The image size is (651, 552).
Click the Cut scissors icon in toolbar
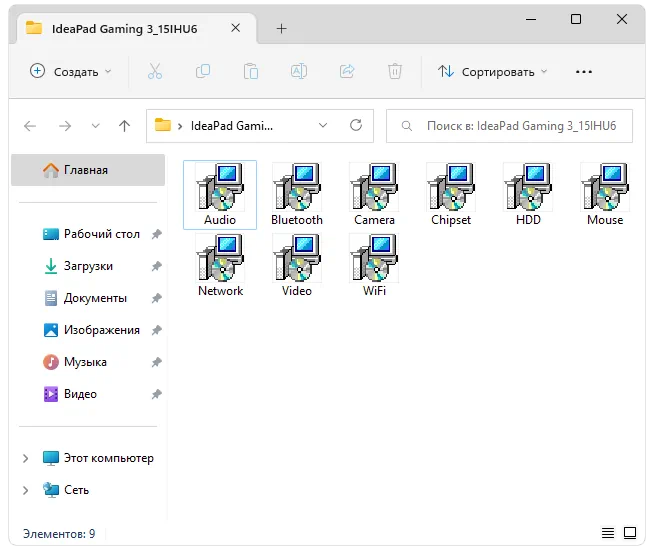point(155,71)
